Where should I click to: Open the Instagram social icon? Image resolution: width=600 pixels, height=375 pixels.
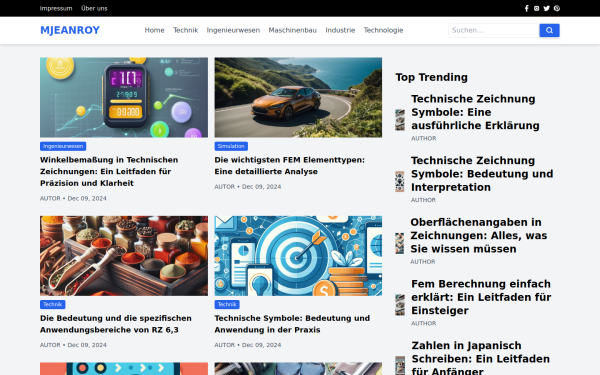(536, 8)
